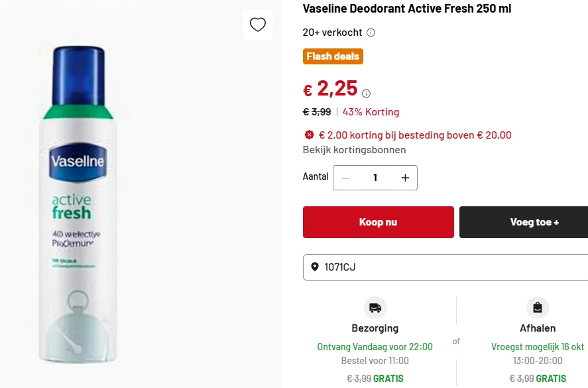Screen dimensions: 588x388
Task: Switch to the Afhalen pickup option
Action: pos(538,328)
